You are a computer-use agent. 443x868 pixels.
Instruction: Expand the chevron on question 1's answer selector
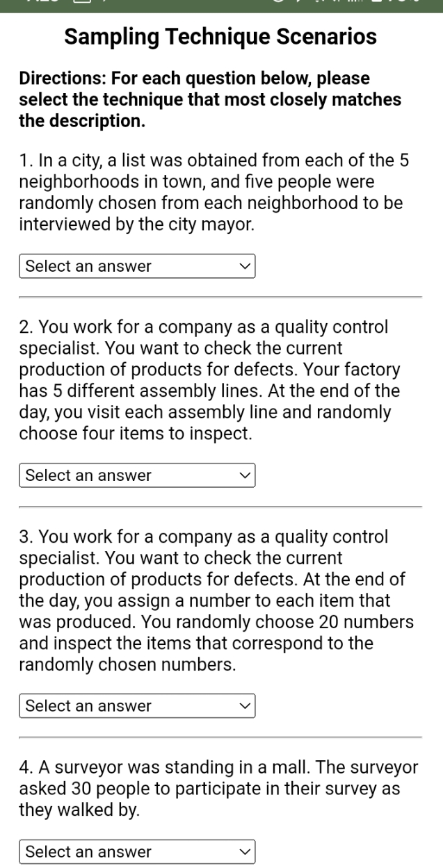coord(245,266)
